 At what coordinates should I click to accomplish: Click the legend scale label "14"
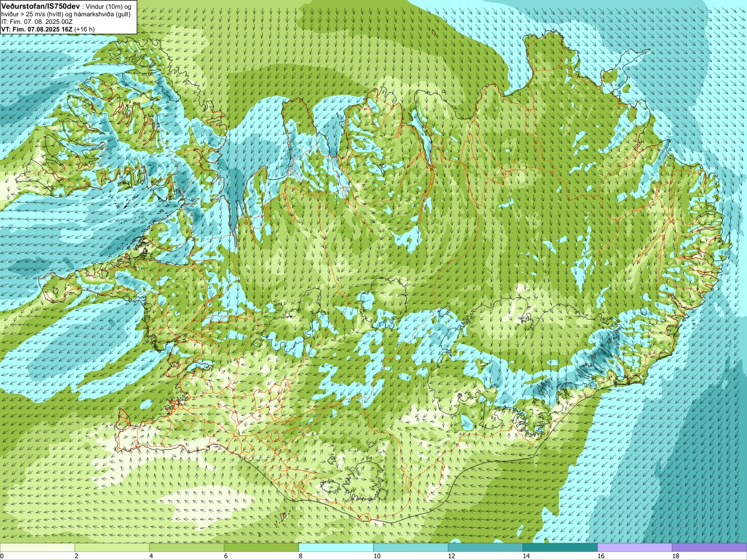tap(526, 556)
